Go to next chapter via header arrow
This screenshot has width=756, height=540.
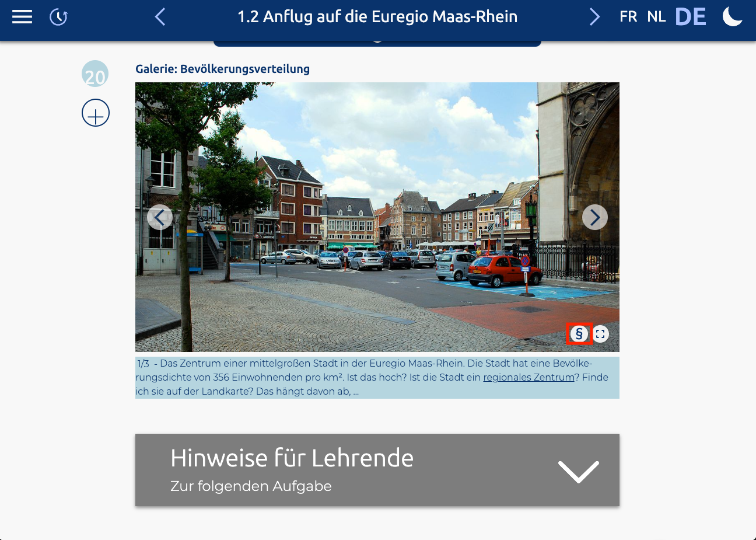[594, 17]
